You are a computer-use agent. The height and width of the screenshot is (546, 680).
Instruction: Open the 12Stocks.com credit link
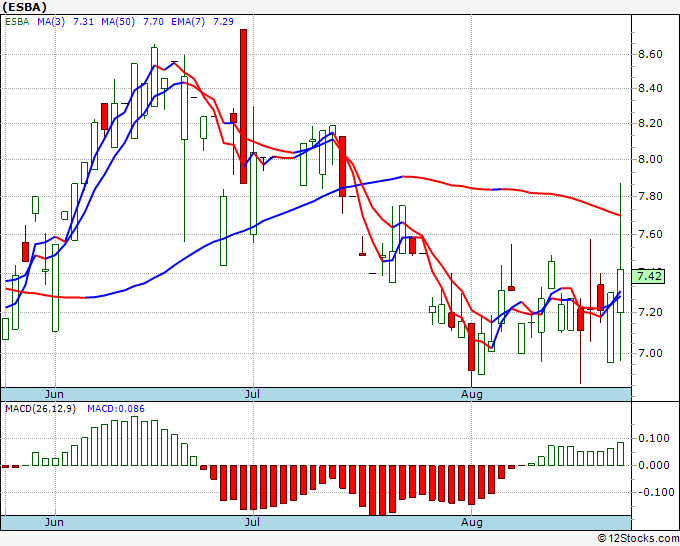point(638,538)
